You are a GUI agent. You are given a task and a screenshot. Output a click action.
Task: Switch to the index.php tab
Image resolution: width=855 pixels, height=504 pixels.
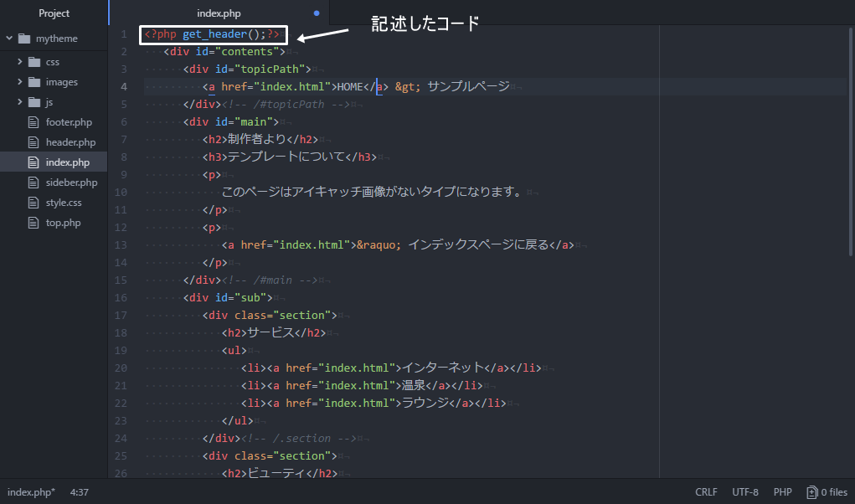(219, 13)
